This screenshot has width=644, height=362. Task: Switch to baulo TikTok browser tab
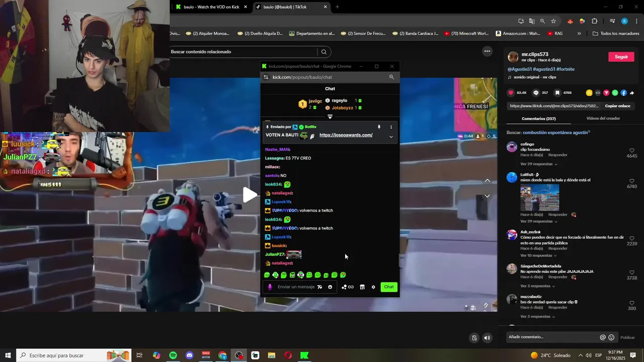pos(291,7)
